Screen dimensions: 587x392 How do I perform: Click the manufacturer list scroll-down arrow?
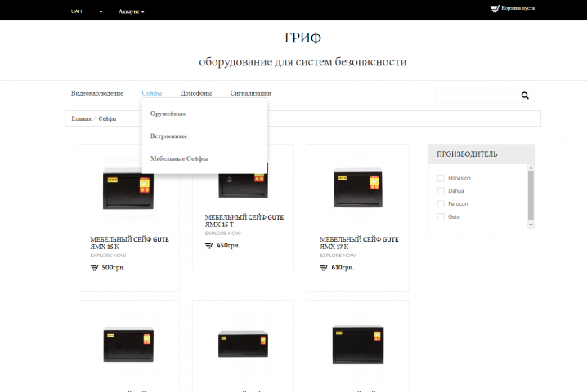(531, 225)
